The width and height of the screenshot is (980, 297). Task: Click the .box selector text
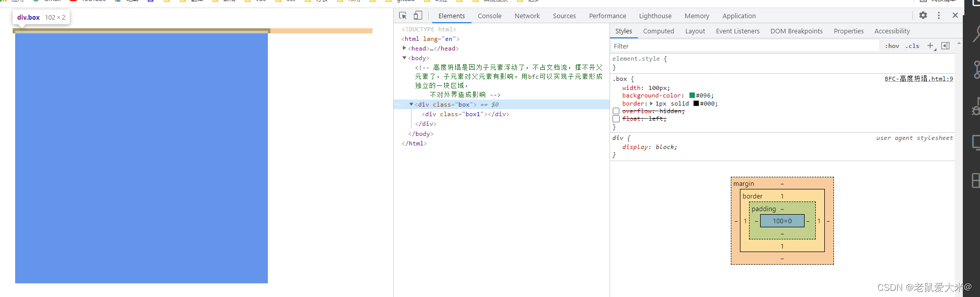pos(620,79)
